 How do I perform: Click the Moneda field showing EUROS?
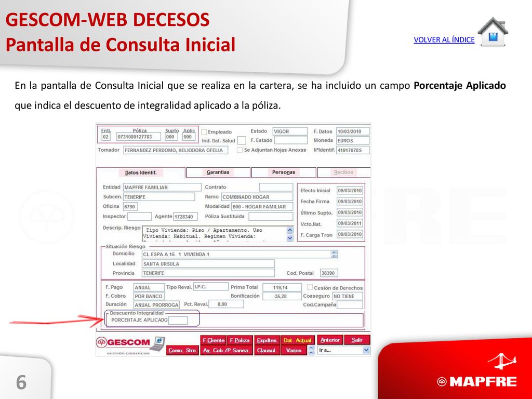tap(353, 140)
